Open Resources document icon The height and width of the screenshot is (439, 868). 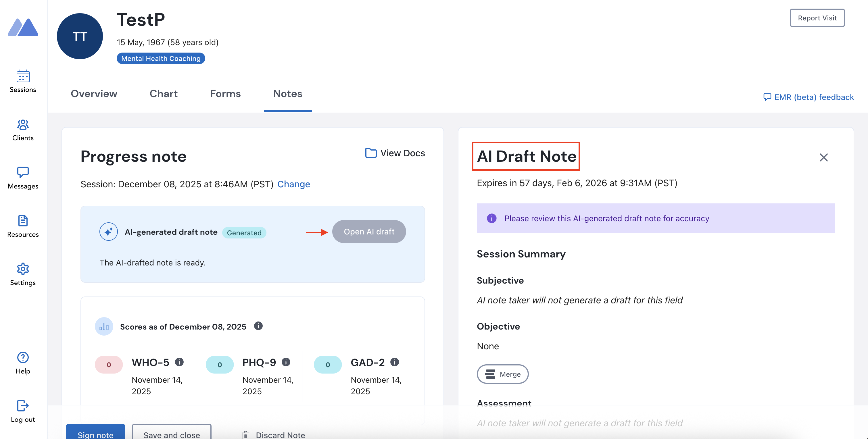click(x=23, y=221)
